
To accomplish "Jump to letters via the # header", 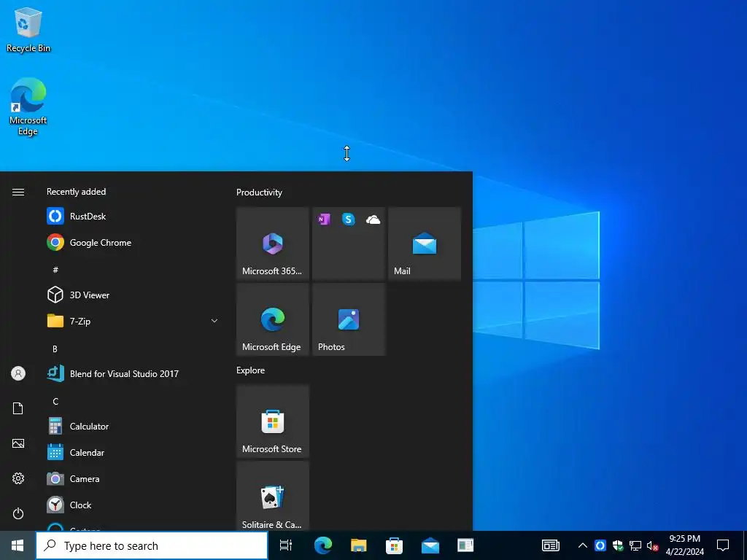I will pos(55,270).
